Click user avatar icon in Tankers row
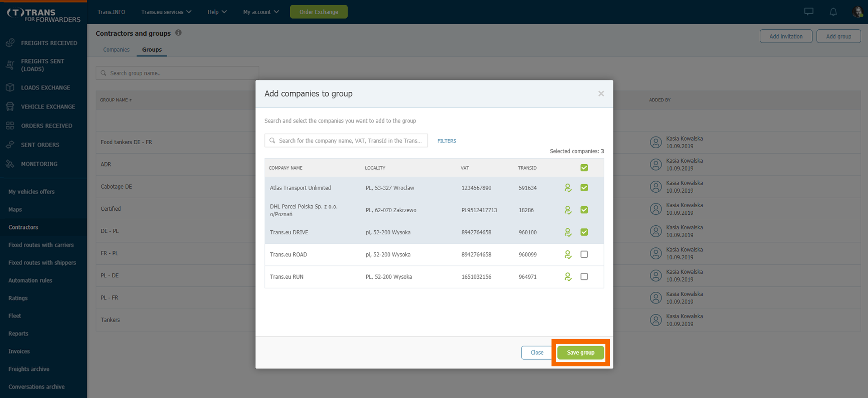This screenshot has width=868, height=398. pos(656,320)
